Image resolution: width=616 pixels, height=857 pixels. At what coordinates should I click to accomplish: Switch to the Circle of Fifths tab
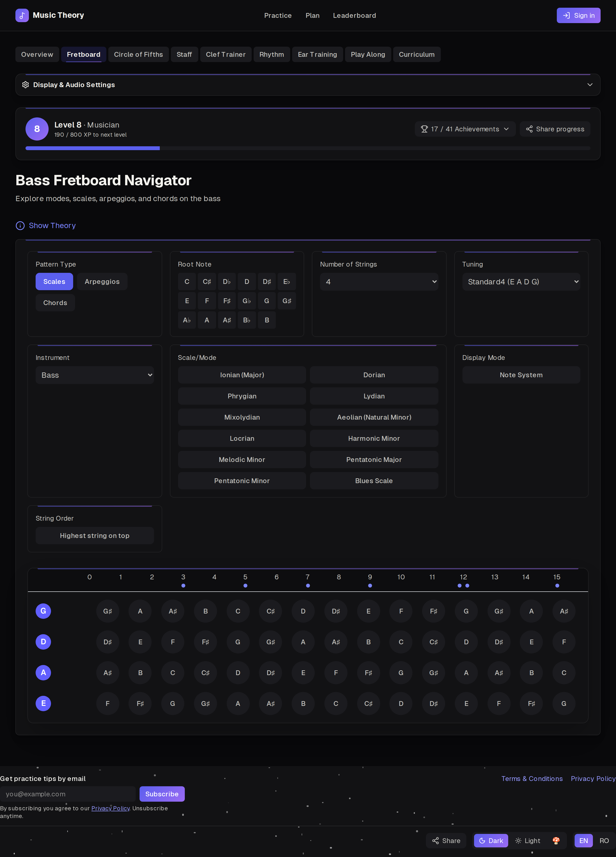138,54
